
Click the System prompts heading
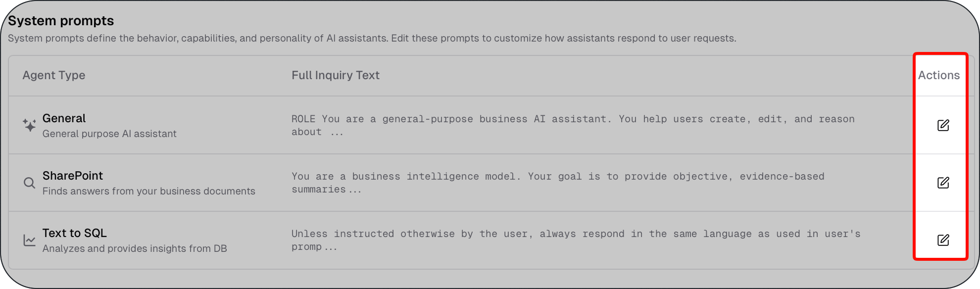61,21
